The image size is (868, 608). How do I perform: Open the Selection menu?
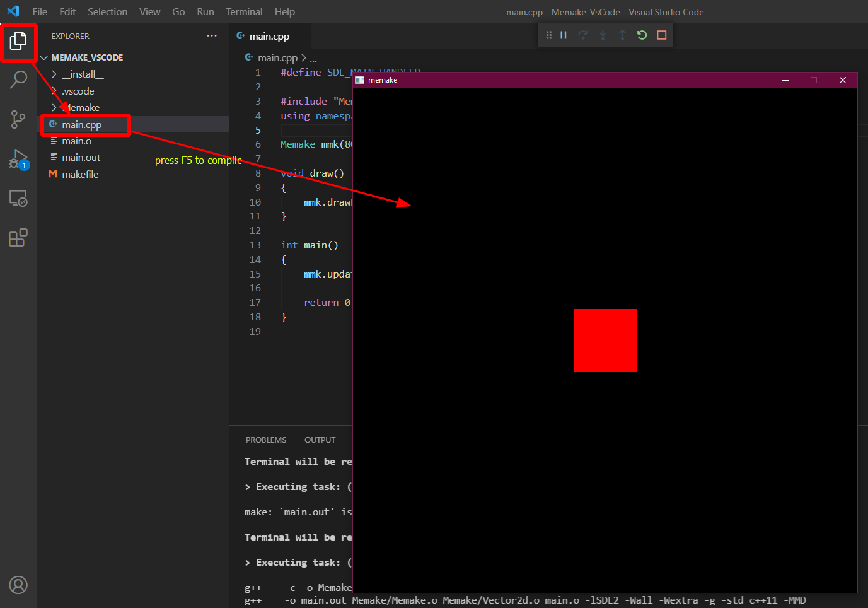107,11
